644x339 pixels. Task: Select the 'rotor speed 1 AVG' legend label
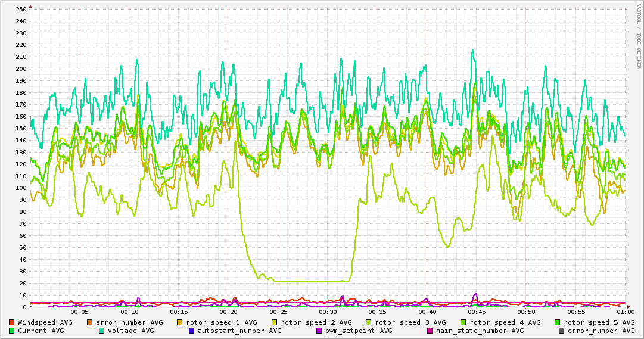(222, 322)
